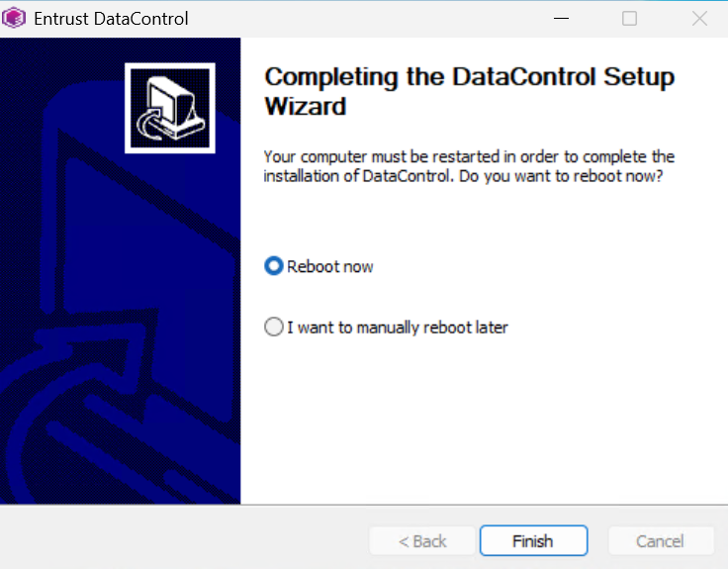Click blank white area below the radio options
Viewport: 728px width, 569px height.
pyautogui.click(x=483, y=418)
